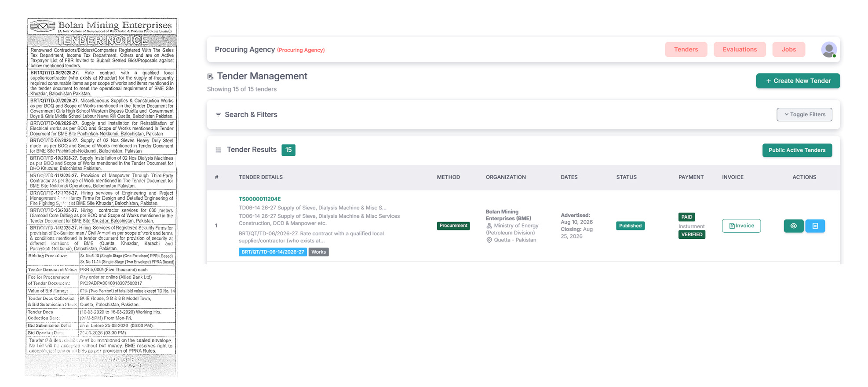The width and height of the screenshot is (868, 387).
Task: Click Bolan Mining Enterprises (BME) organization name
Action: coord(508,215)
